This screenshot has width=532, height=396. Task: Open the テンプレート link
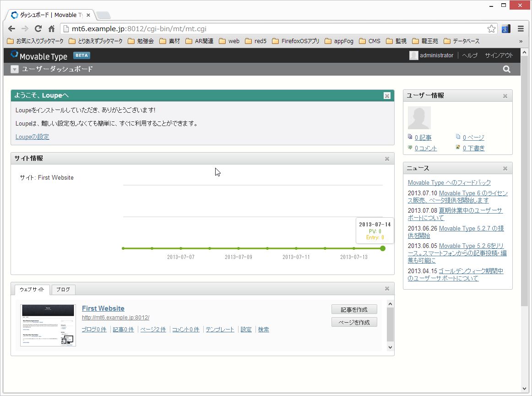pos(220,330)
